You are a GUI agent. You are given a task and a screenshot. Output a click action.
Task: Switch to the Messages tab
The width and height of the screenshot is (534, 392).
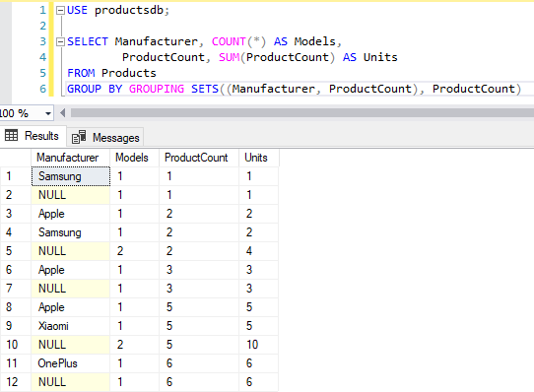tap(105, 137)
